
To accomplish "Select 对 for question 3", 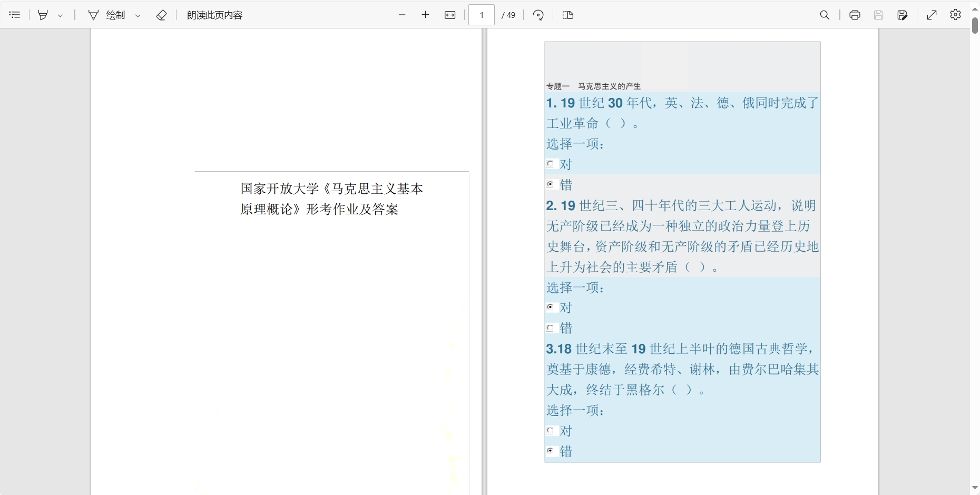I will coord(550,431).
